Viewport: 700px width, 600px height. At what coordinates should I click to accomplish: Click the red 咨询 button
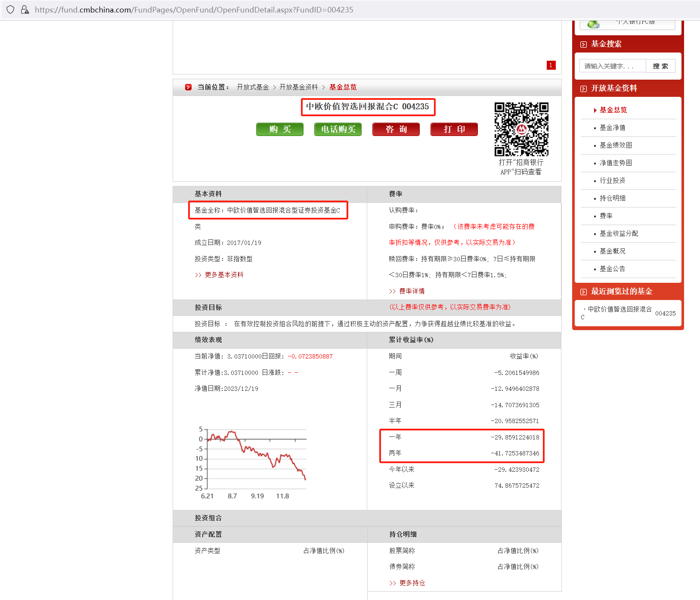[x=396, y=129]
